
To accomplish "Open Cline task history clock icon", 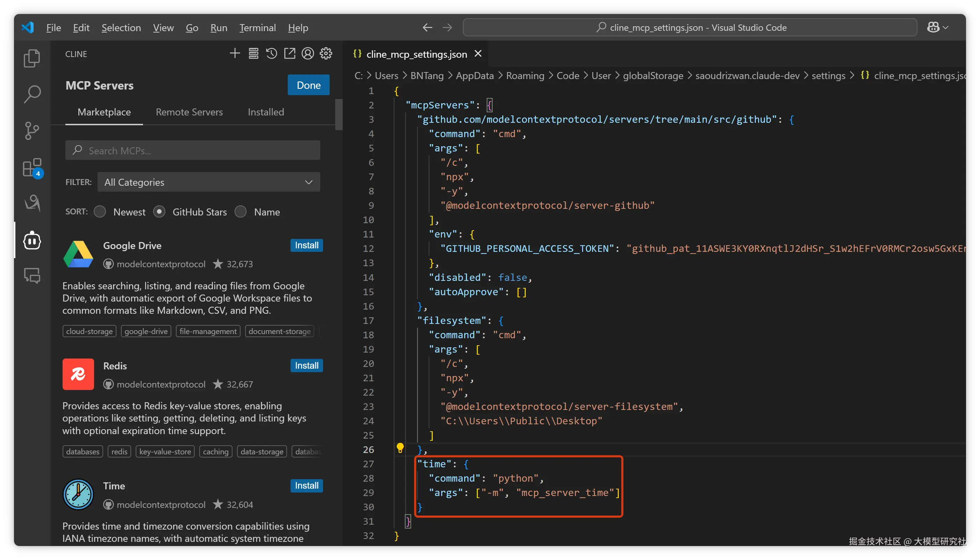I will [x=271, y=54].
